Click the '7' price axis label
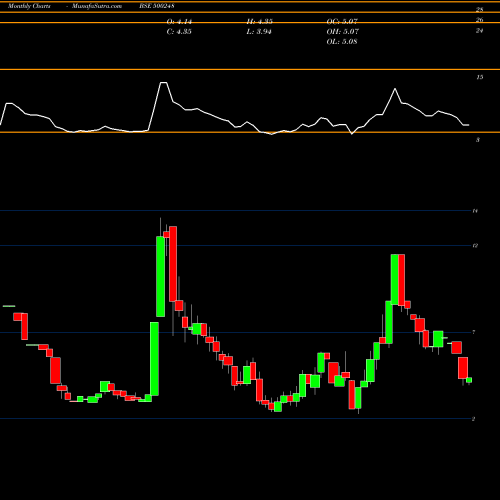This screenshot has height=500, width=500. (x=474, y=332)
